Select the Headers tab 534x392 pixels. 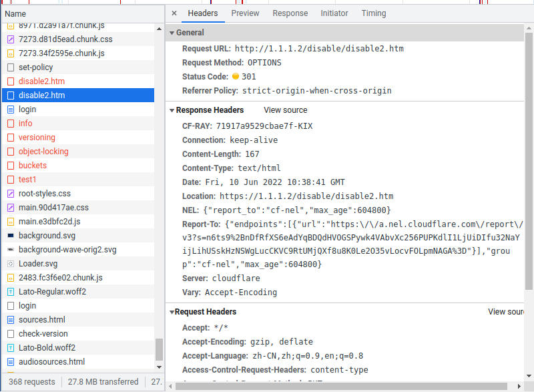[x=203, y=13]
